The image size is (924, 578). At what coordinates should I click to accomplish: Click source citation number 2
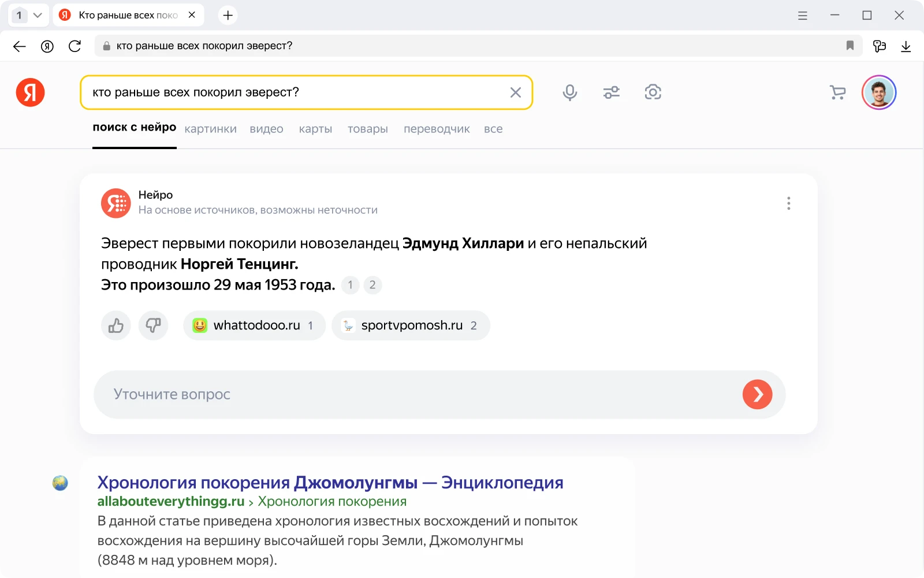tap(372, 285)
